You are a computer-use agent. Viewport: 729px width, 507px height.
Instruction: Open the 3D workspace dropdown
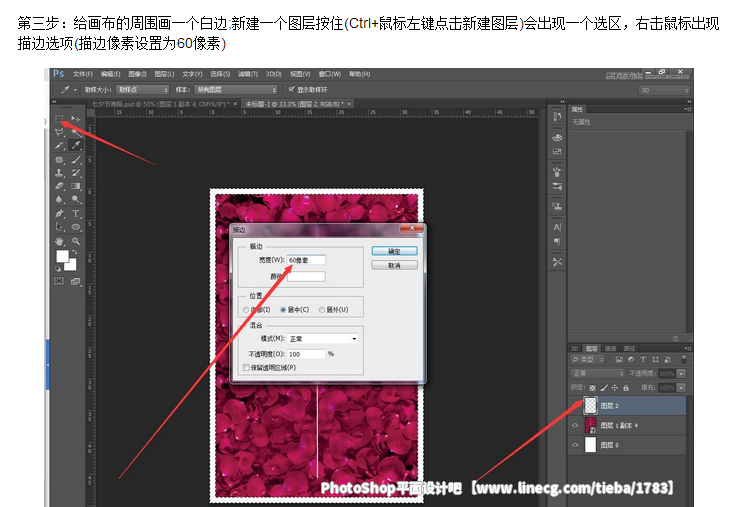pos(664,90)
